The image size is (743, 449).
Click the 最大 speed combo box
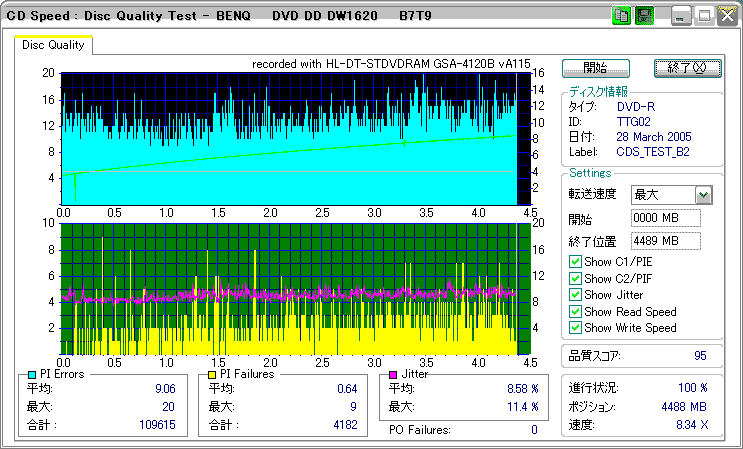(x=662, y=195)
